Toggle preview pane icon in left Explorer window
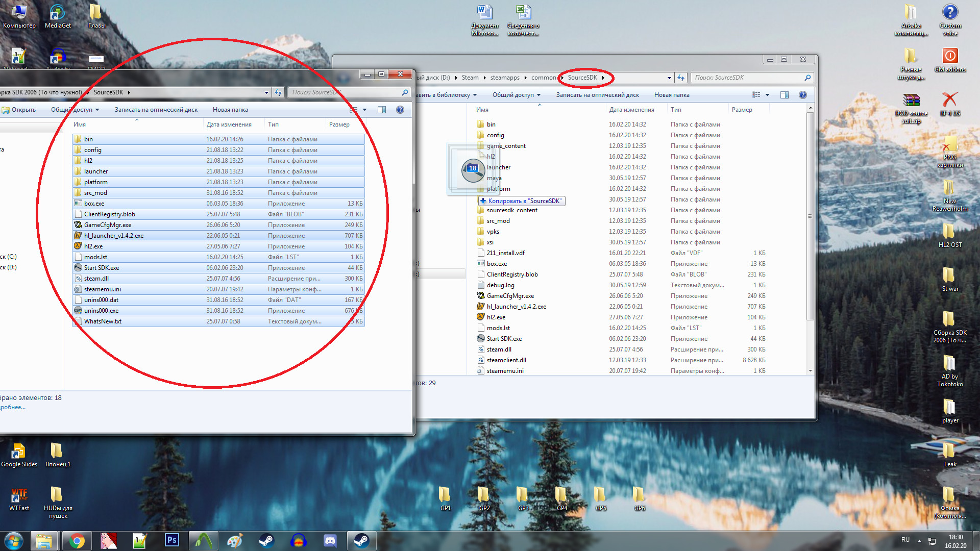The height and width of the screenshot is (551, 980). pyautogui.click(x=382, y=110)
